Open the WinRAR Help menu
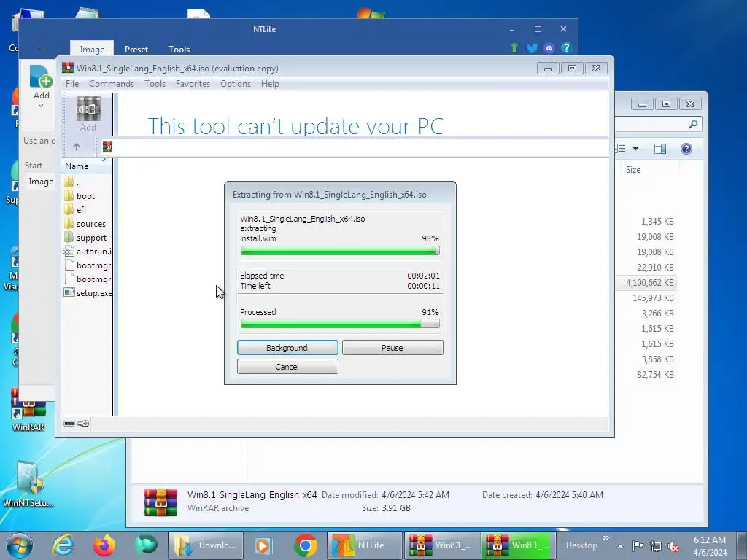The height and width of the screenshot is (560, 747). pos(270,84)
